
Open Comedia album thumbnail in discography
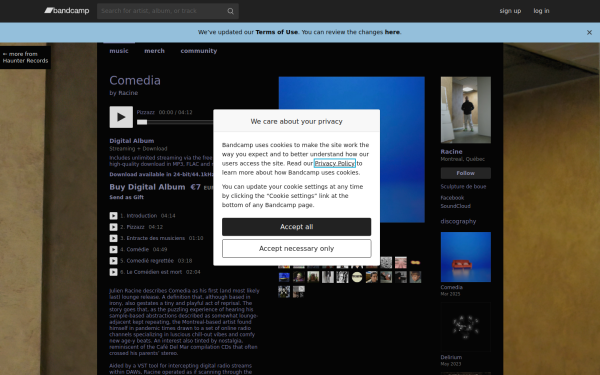(x=466, y=257)
